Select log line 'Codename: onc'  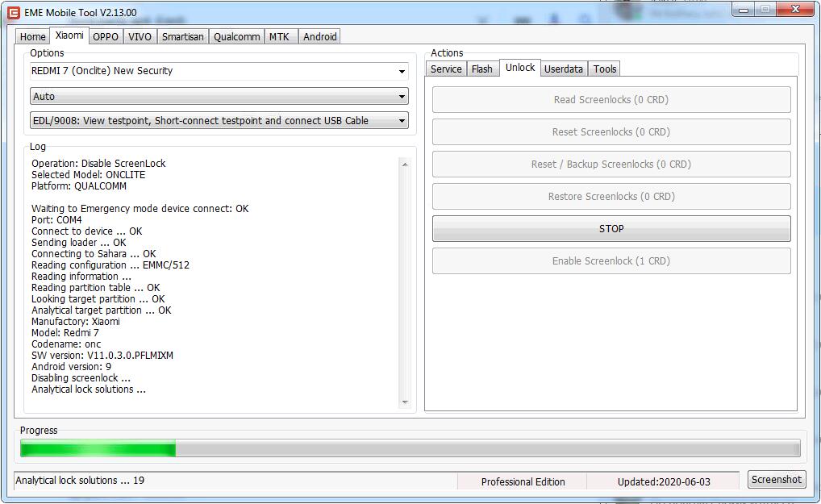[x=66, y=344]
